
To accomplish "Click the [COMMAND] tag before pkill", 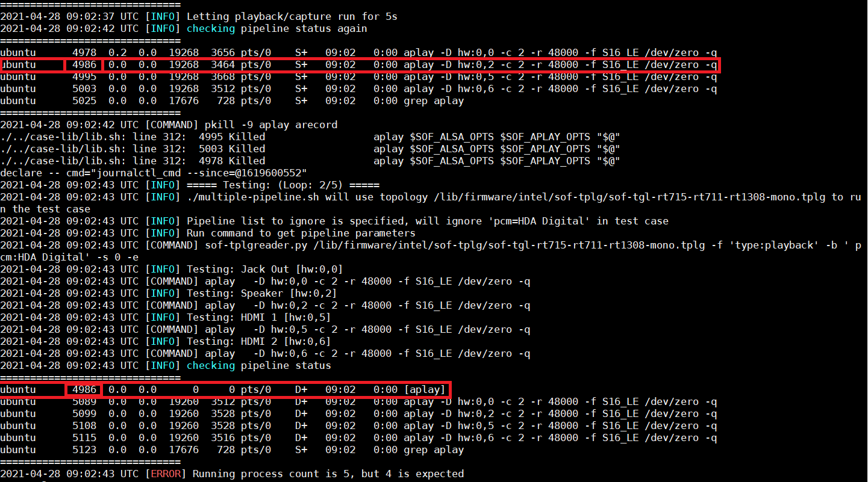I will coord(172,125).
